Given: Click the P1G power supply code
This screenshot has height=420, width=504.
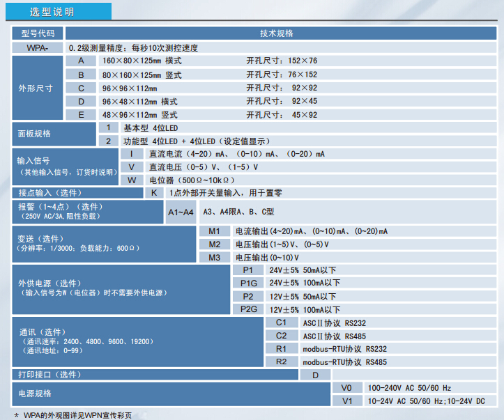Looking at the screenshot, I should click(x=248, y=283).
